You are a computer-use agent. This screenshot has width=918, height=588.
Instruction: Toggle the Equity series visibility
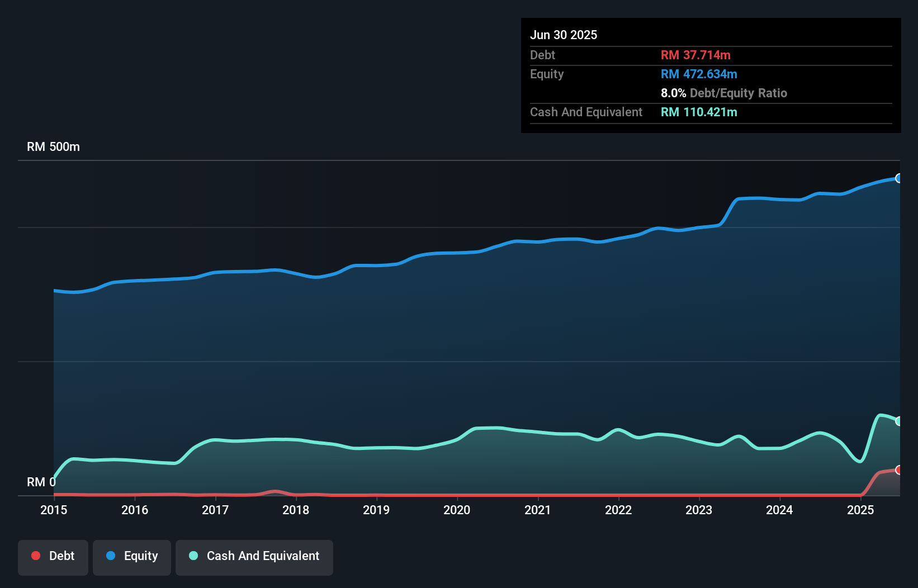pos(131,556)
